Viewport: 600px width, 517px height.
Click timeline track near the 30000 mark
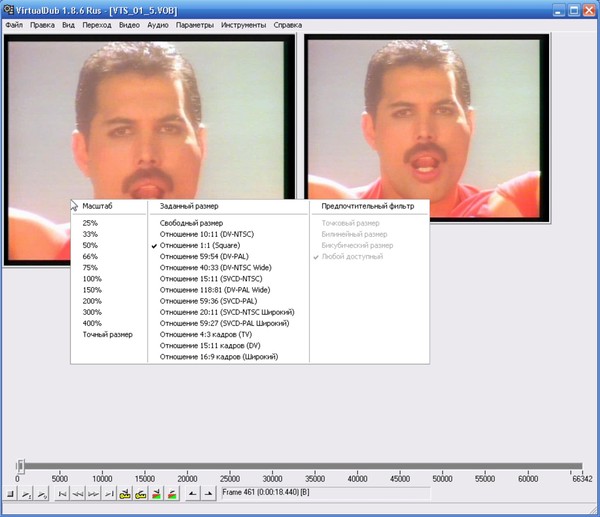(x=272, y=466)
